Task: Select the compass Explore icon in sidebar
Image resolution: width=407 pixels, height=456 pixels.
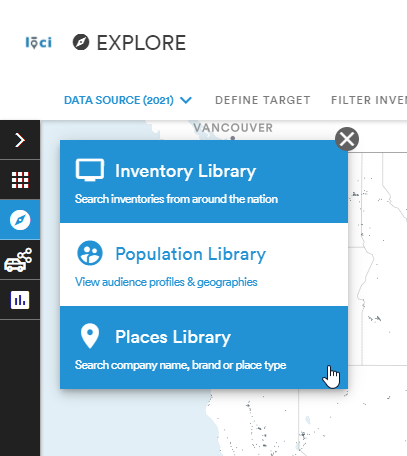Action: (x=20, y=220)
